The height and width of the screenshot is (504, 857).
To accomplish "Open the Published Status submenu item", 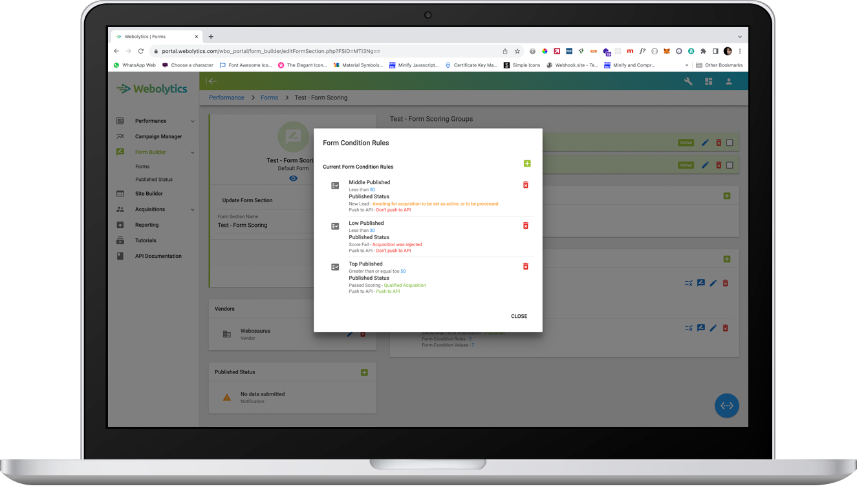I will click(154, 180).
